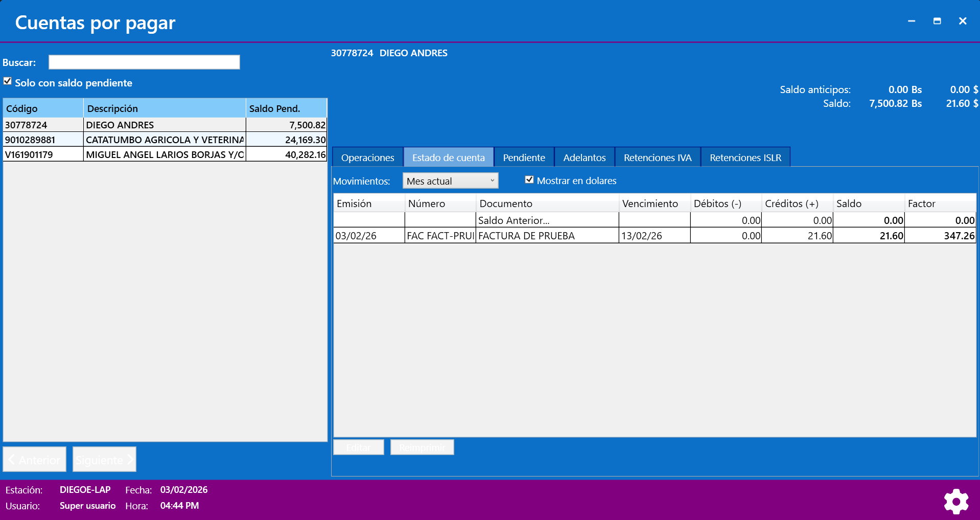Screen dimensions: 980x520
Task: Go to the Adelantos tab
Action: point(584,157)
